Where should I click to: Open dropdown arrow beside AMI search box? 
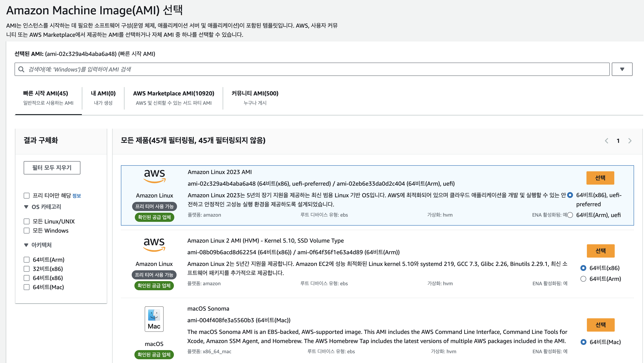[622, 69]
